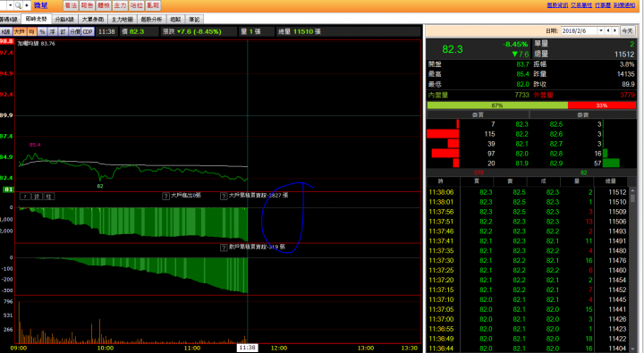644x353 pixels.
Task: Open the date picker dropdown arrow
Action: coord(601,30)
